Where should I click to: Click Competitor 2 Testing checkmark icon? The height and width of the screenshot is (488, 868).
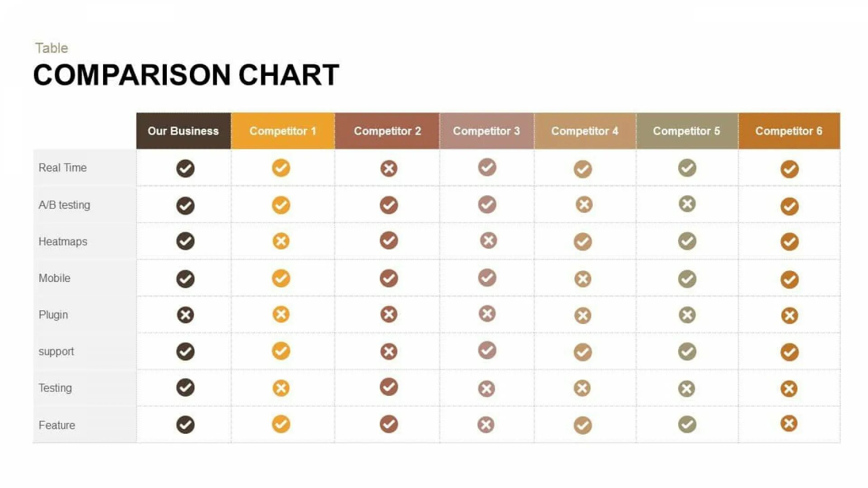388,387
